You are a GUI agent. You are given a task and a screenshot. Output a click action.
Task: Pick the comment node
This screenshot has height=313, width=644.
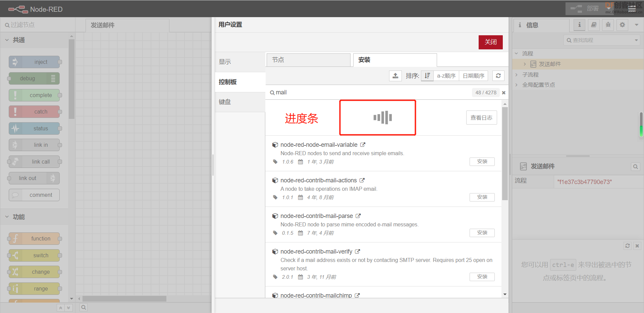(34, 195)
